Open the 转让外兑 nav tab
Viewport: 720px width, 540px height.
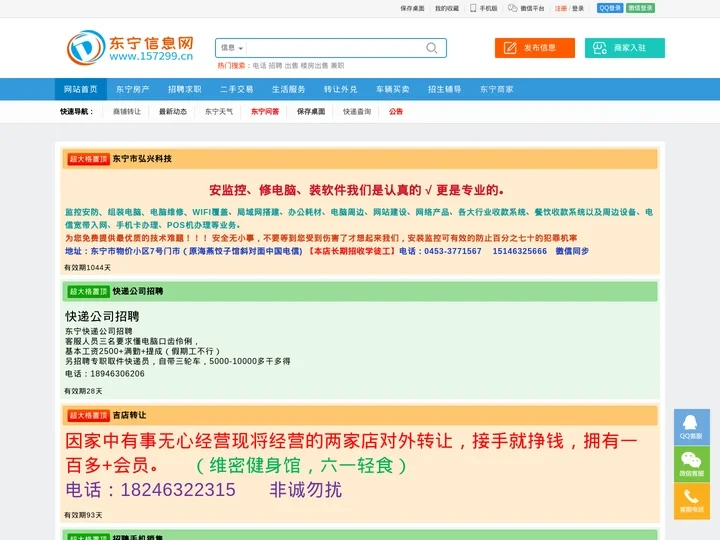340,89
